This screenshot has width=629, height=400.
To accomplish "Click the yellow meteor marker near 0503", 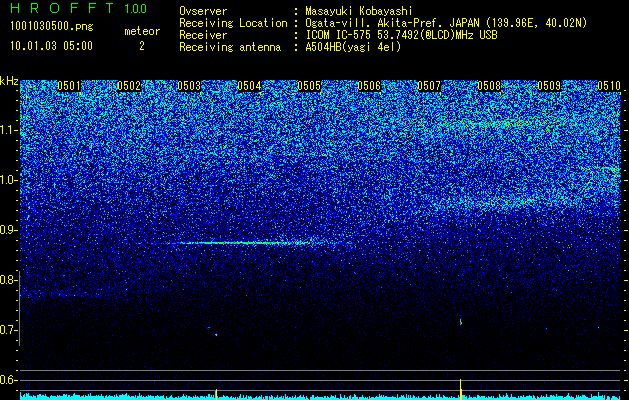I will (x=216, y=394).
